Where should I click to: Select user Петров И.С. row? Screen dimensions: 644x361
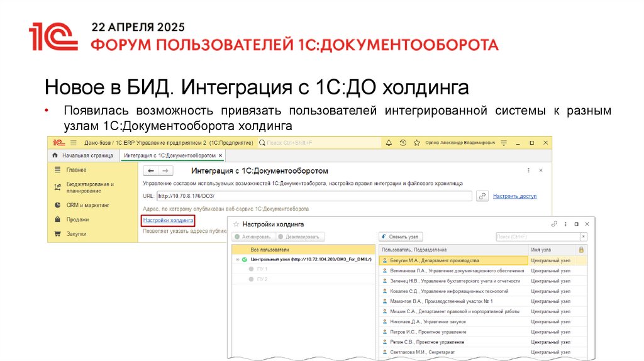pyautogui.click(x=483, y=332)
